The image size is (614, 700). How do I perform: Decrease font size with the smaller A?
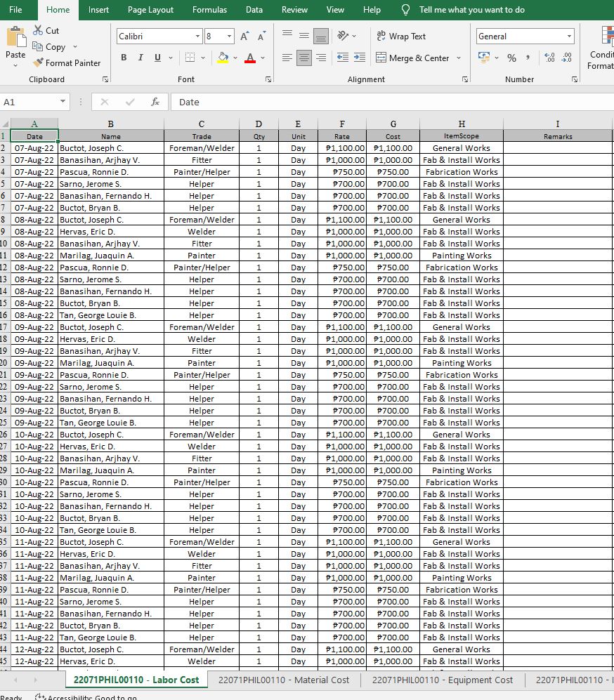(261, 37)
